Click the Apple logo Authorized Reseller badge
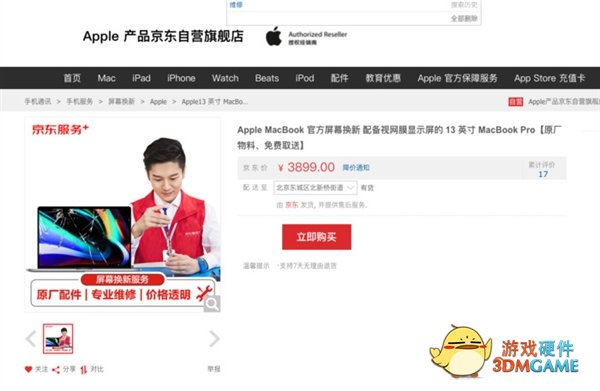 [306, 37]
